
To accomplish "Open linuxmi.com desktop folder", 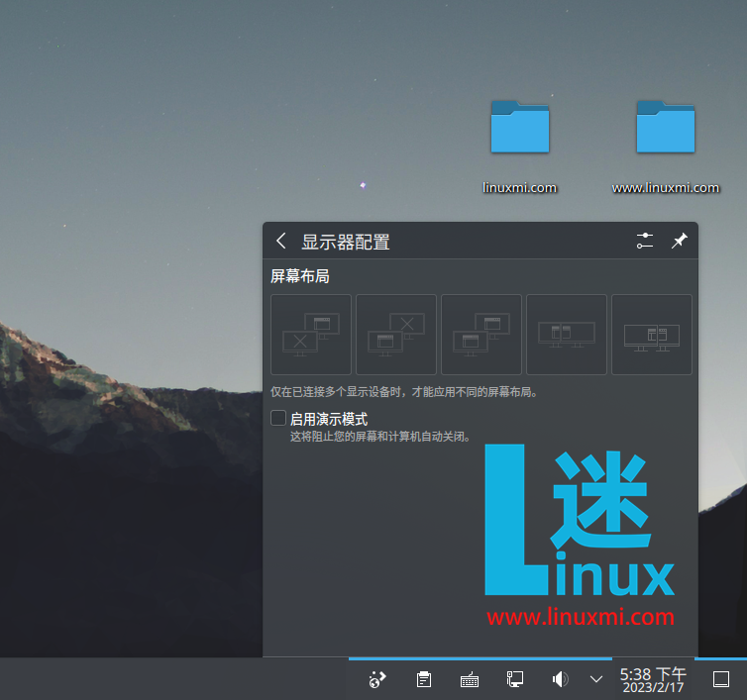I will (520, 127).
